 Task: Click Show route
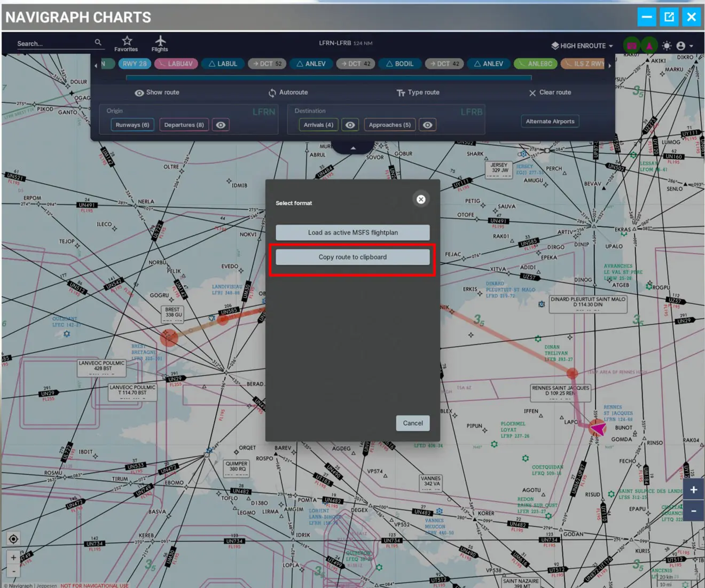tap(157, 92)
